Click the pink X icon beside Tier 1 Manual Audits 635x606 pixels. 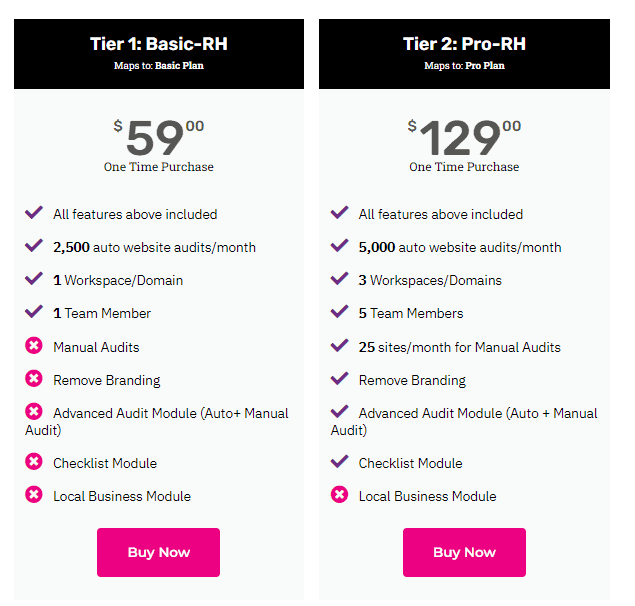[x=34, y=346]
